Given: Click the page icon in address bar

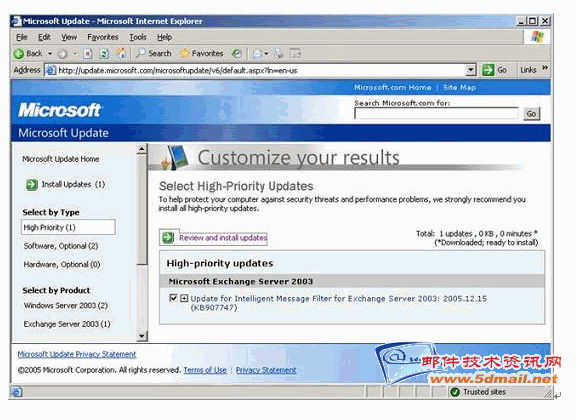Looking at the screenshot, I should pos(51,70).
